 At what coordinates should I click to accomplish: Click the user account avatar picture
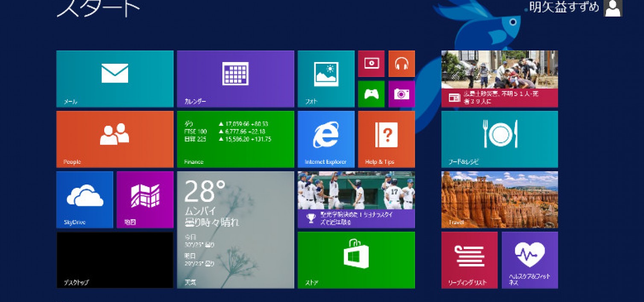click(613, 8)
